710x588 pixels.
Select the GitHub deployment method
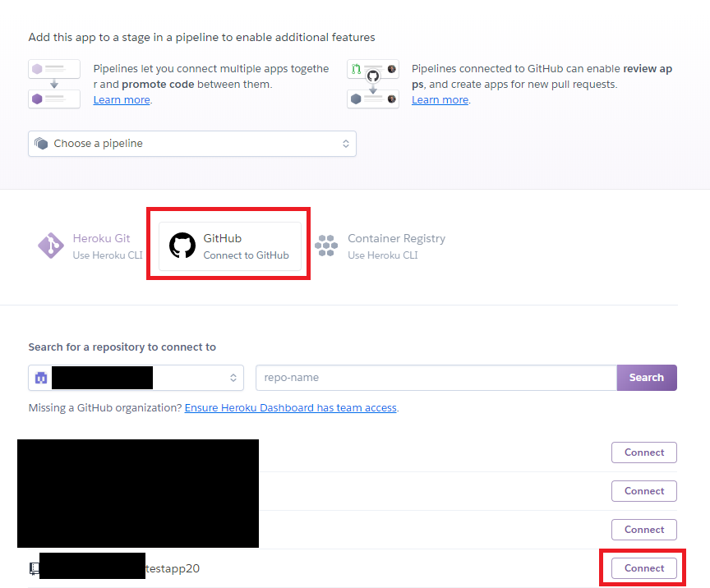click(x=230, y=246)
